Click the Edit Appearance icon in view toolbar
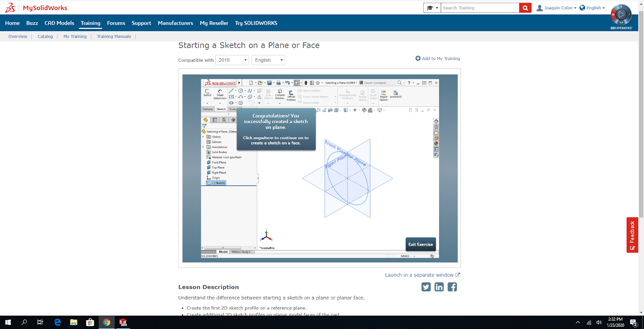Image resolution: width=644 pixels, height=329 pixels. [x=364, y=110]
